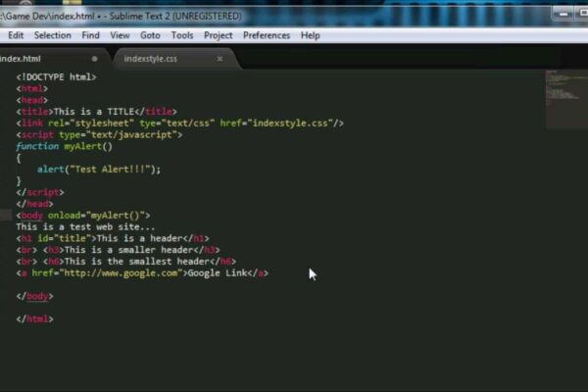Open the Tools menu
Image resolution: width=588 pixels, height=392 pixels.
[182, 35]
